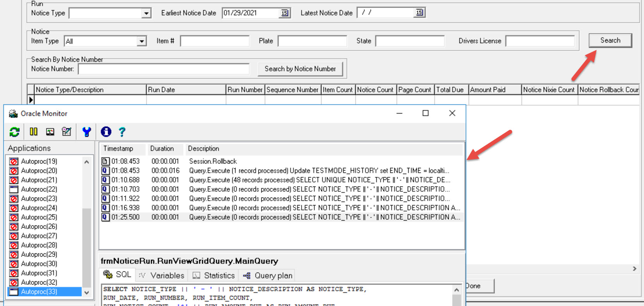Viewport: 644px width, 306px height.
Task: Open the Item Type dropdown showing All
Action: pos(142,41)
